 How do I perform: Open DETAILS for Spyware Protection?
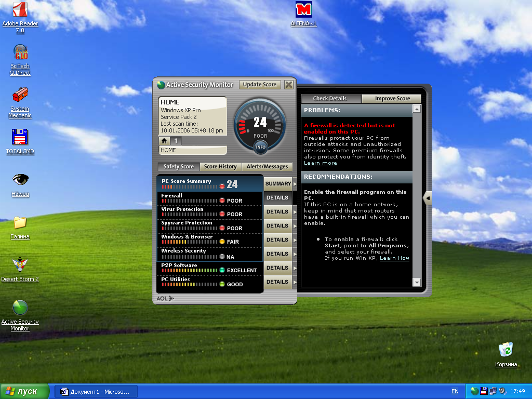click(x=277, y=226)
